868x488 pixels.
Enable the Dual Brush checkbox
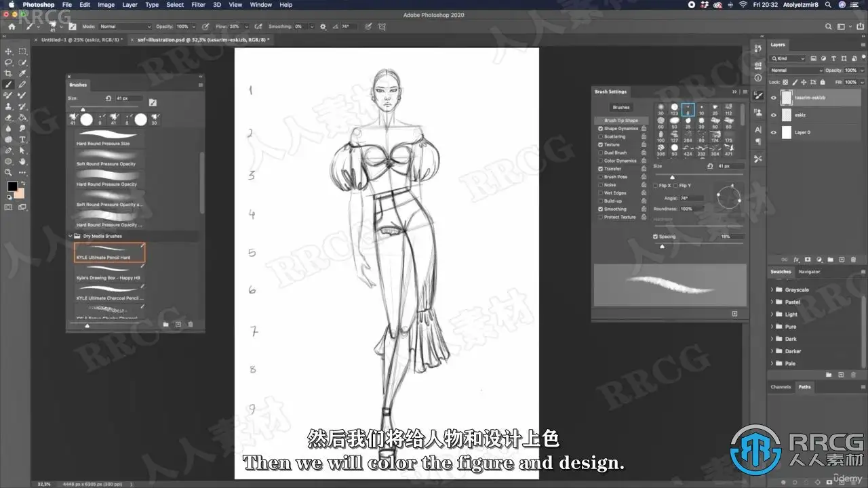click(x=600, y=152)
